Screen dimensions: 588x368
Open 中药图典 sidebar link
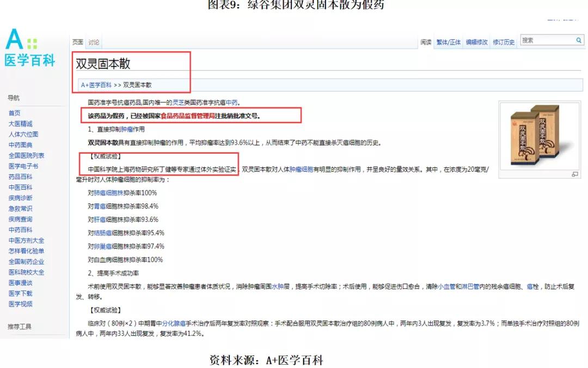[x=21, y=145]
